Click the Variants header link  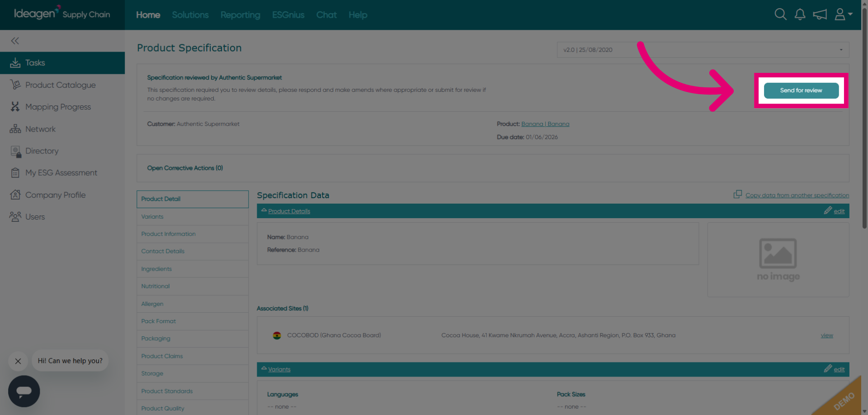pyautogui.click(x=279, y=370)
